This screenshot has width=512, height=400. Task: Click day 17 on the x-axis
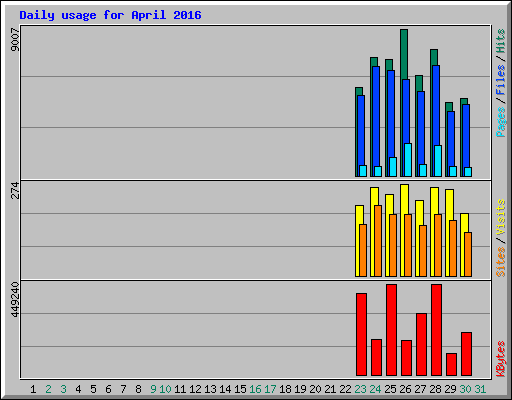coord(270,389)
